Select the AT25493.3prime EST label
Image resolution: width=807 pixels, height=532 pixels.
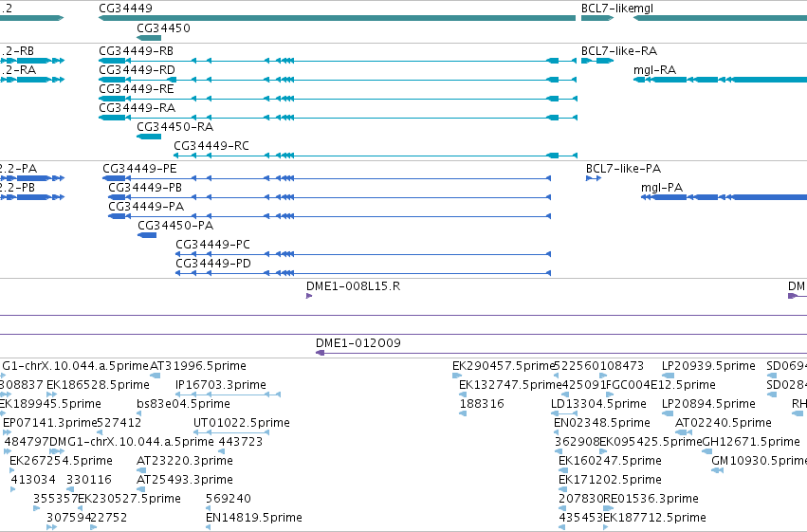tap(185, 480)
